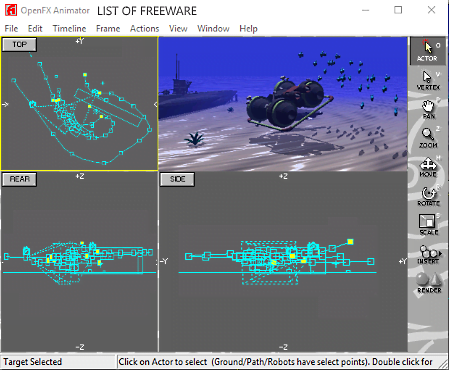
Task: Pick the Move tool
Action: click(x=428, y=167)
